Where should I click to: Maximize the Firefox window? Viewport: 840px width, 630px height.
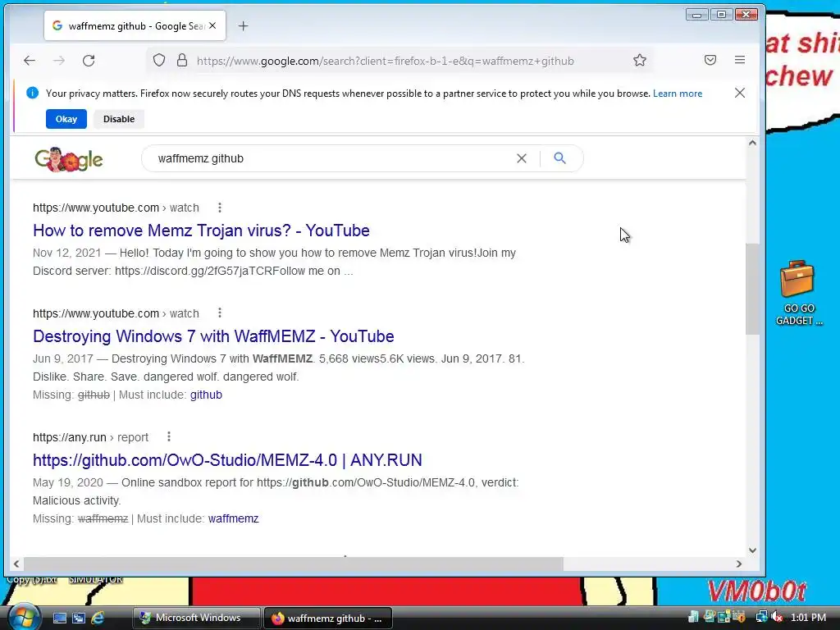tap(722, 15)
